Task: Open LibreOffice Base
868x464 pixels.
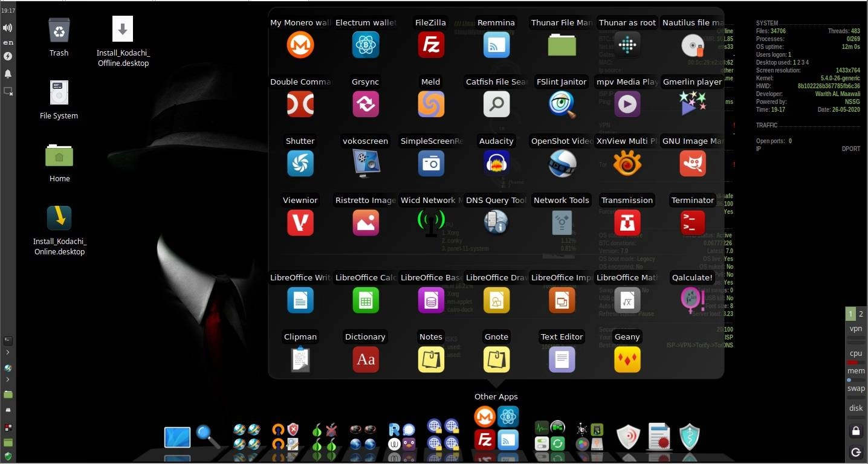Action: pyautogui.click(x=431, y=300)
